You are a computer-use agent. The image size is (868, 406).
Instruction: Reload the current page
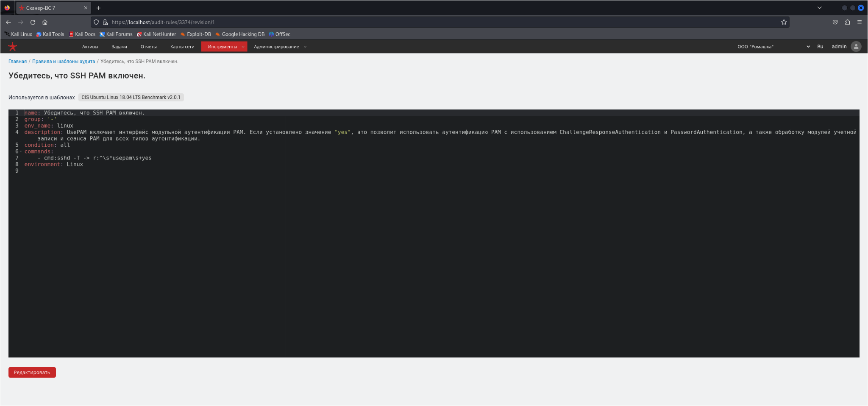point(33,22)
